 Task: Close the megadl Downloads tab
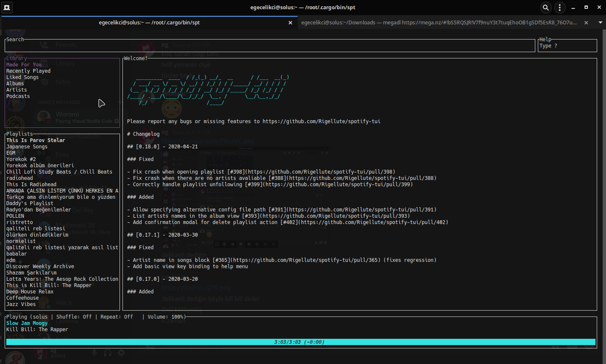(x=586, y=23)
